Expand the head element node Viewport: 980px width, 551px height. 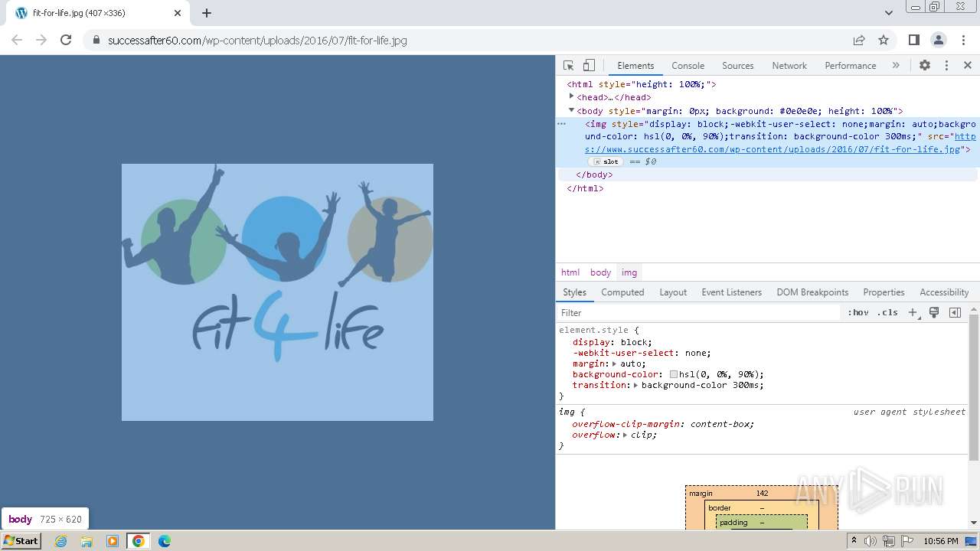[x=571, y=96]
